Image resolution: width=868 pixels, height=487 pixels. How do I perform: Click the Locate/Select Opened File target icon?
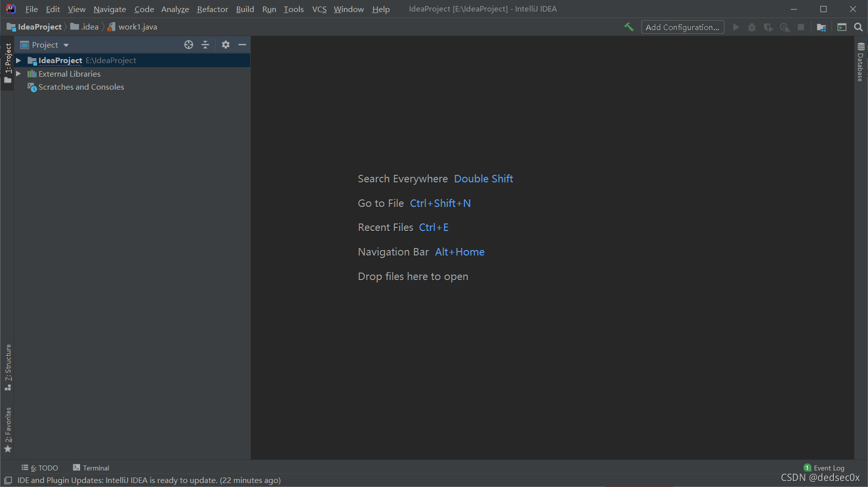(x=189, y=45)
